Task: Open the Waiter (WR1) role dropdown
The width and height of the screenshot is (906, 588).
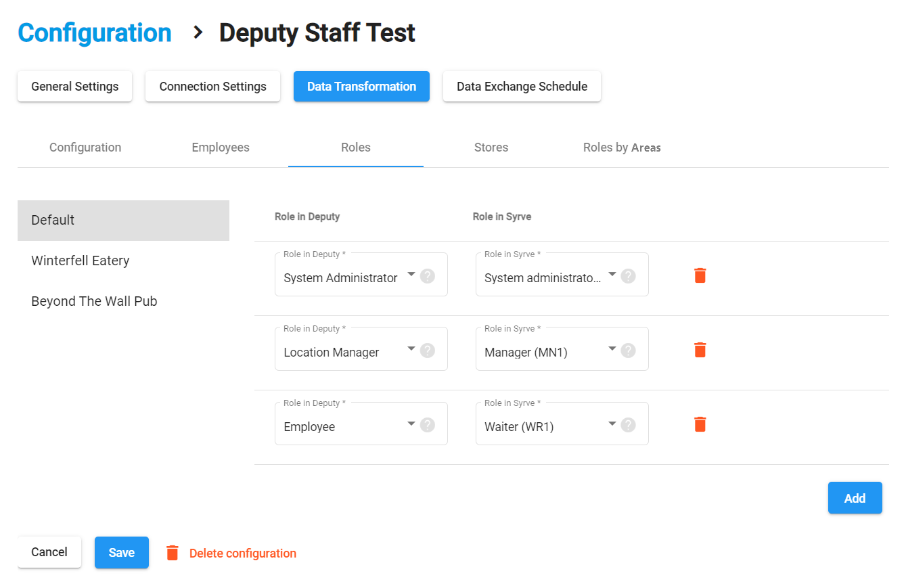Action: (x=612, y=424)
